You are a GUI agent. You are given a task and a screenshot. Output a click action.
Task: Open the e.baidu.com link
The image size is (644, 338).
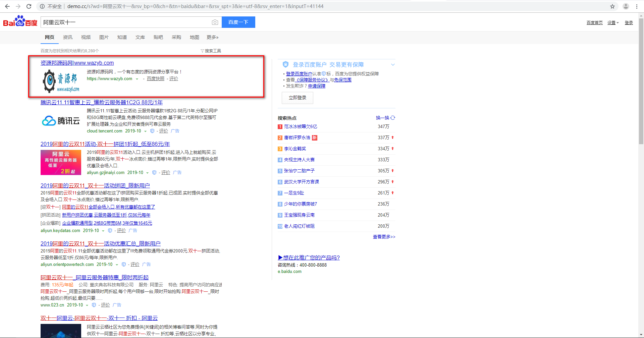(289, 272)
